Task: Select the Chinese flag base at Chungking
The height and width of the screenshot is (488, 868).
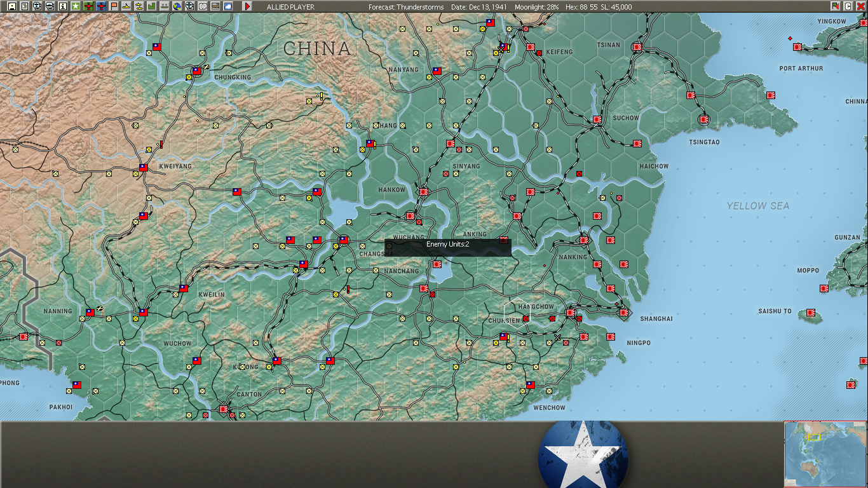Action: [197, 71]
